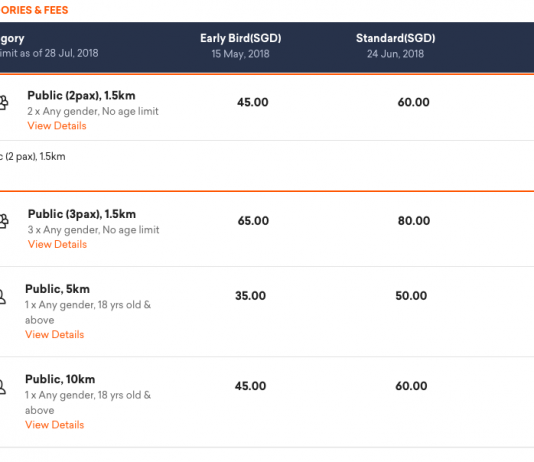Click the expanded detail text '(2 pax), 1.5km'
The image size is (534, 462).
coord(33,157)
